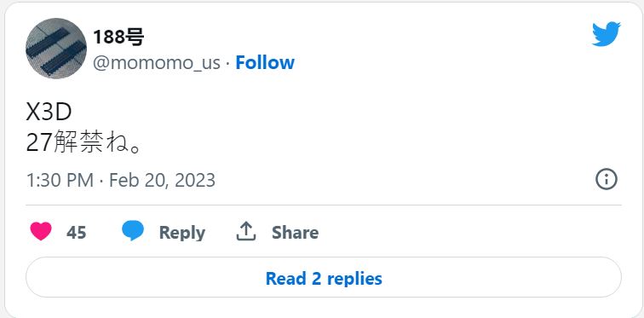Click the Share text label
The image size is (644, 318).
(295, 233)
